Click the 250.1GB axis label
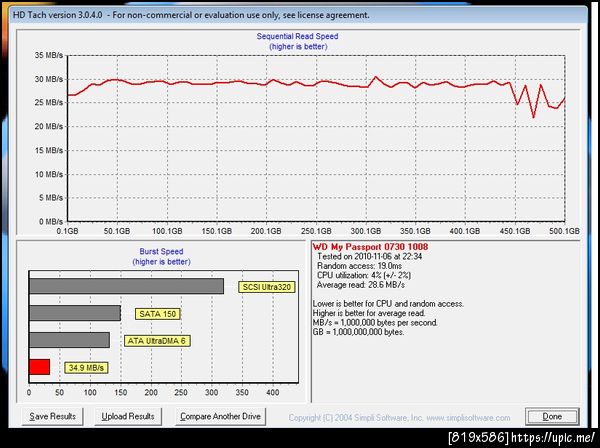Image resolution: width=600 pixels, height=448 pixels. pyautogui.click(x=316, y=231)
